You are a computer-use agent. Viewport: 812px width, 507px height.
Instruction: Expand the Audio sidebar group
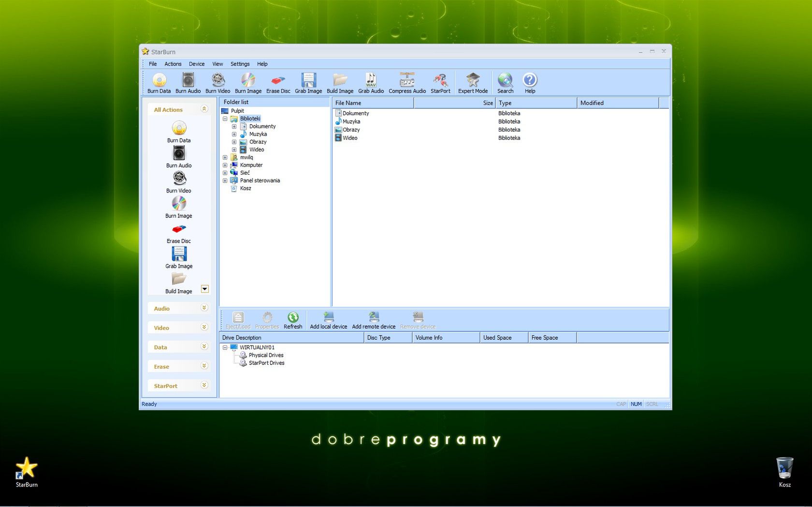204,308
